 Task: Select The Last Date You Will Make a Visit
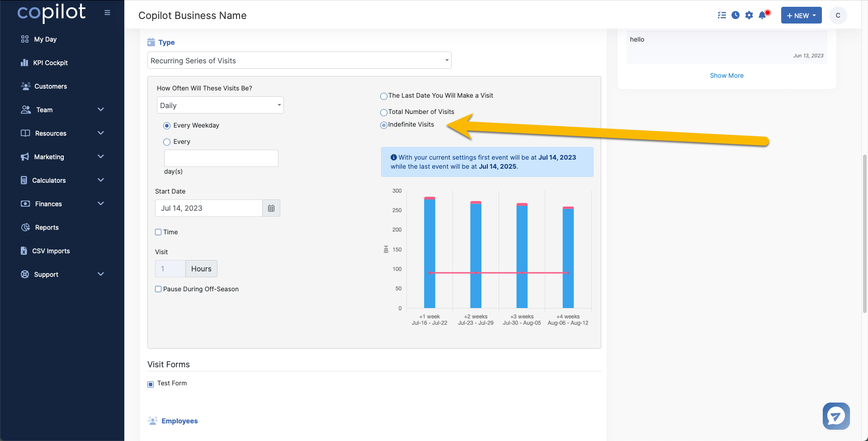pos(384,96)
